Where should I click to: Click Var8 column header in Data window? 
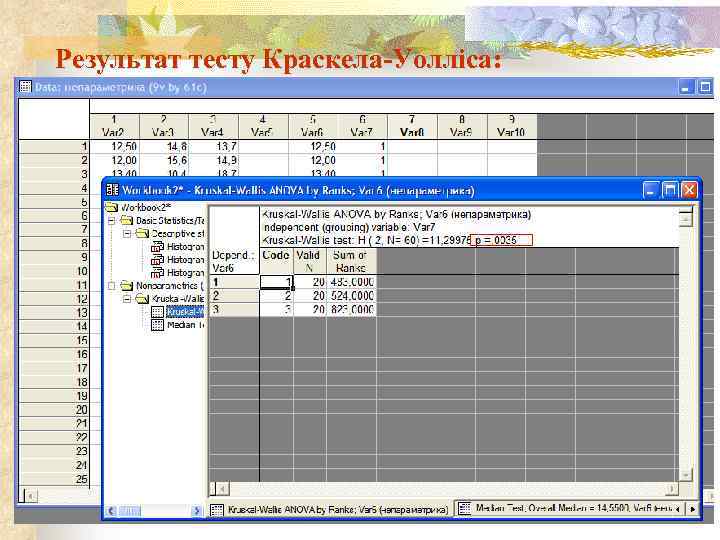click(412, 127)
